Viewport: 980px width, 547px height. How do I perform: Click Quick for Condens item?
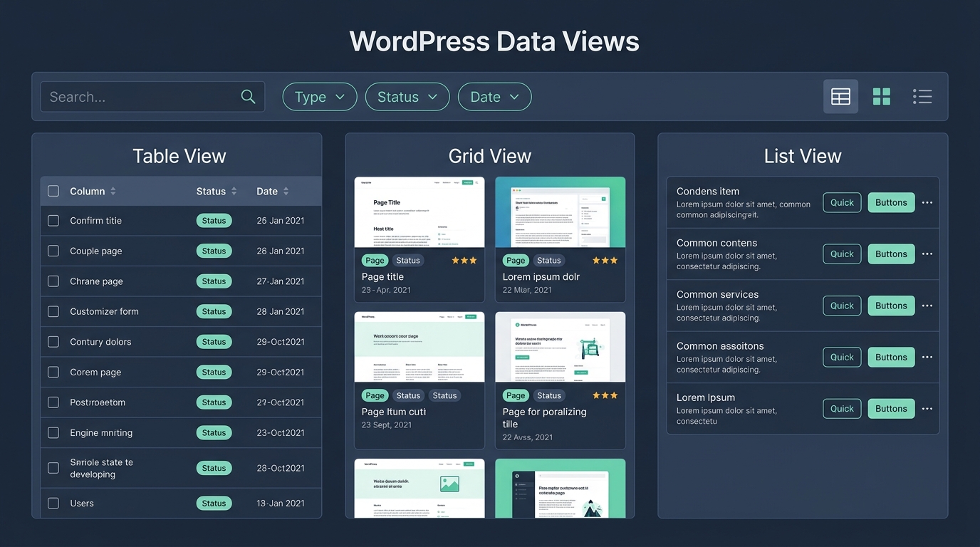842,202
